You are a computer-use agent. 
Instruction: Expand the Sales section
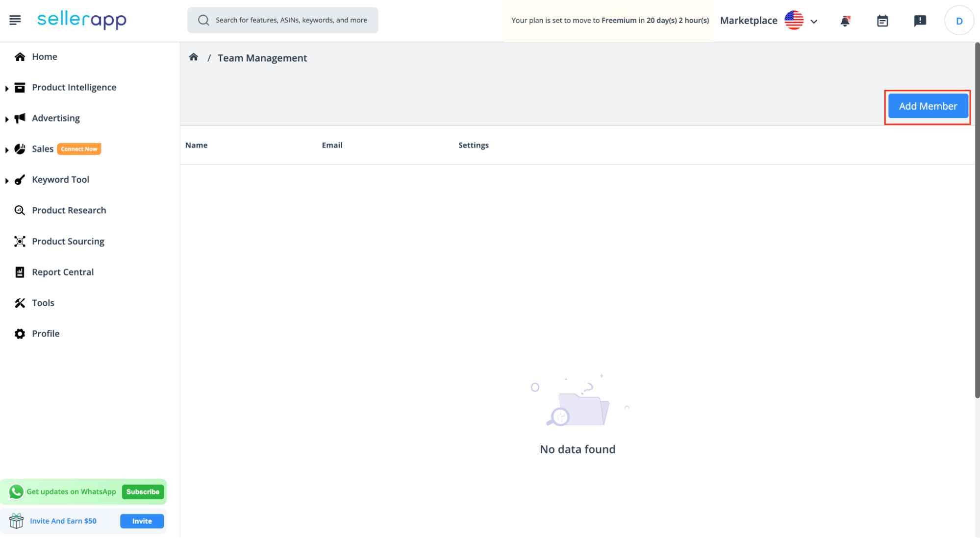6,148
